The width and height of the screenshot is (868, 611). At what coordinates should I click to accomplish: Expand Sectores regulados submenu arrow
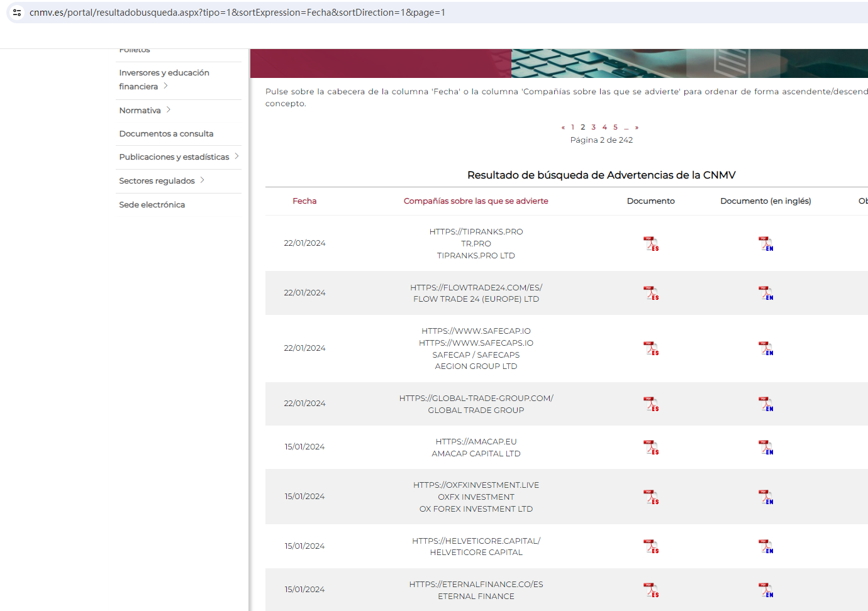(202, 180)
